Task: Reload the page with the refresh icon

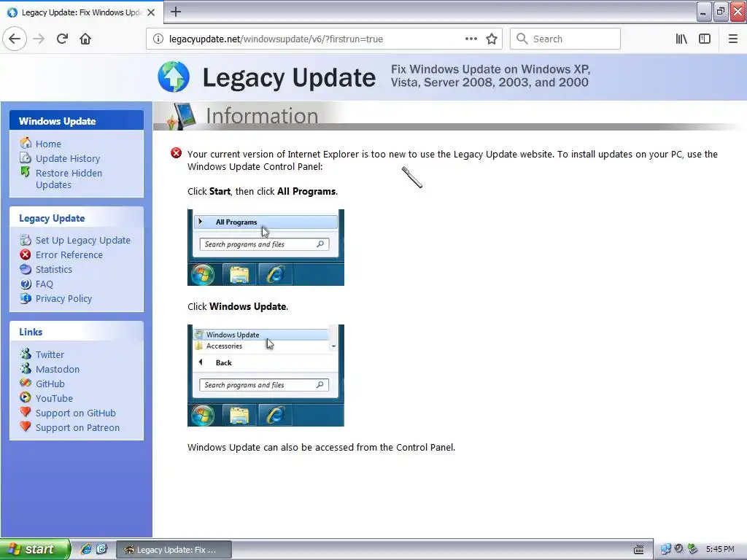Action: tap(62, 39)
